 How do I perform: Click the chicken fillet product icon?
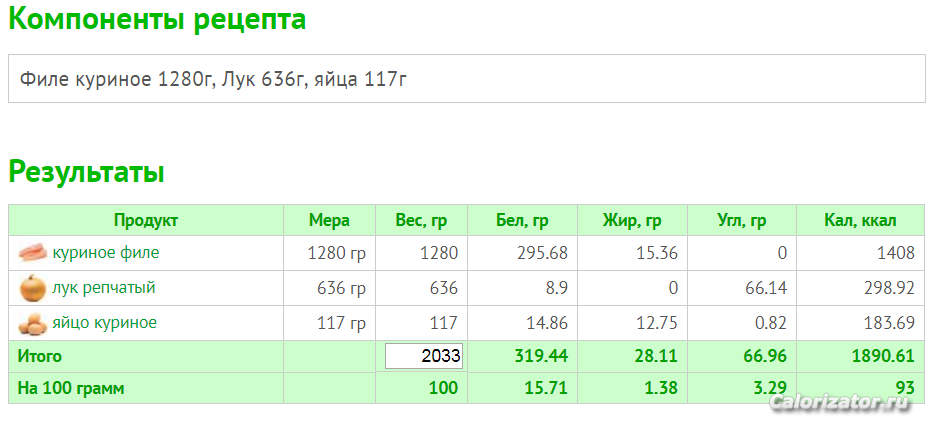[x=32, y=254]
